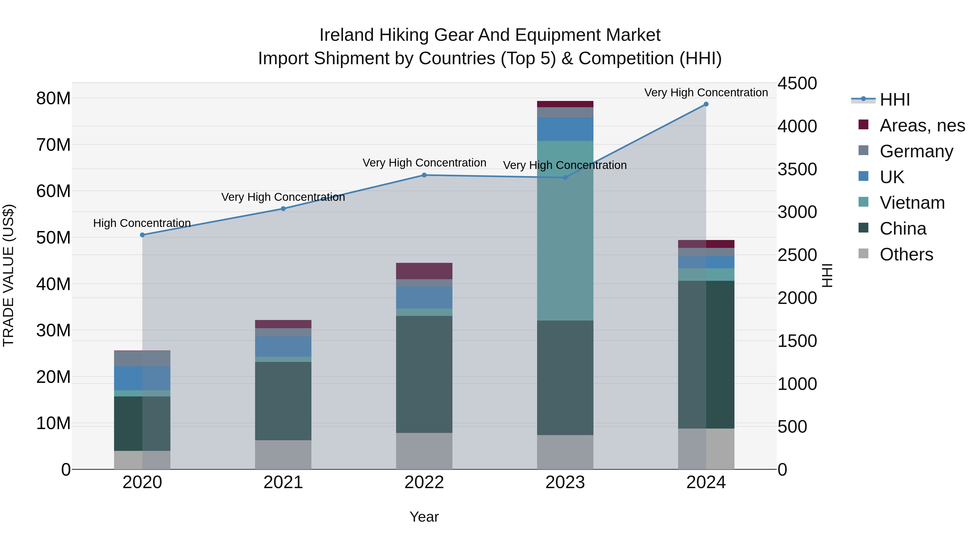Select the Areas, nes segment in 2022 bar
This screenshot has height=551, width=980.
[x=424, y=271]
